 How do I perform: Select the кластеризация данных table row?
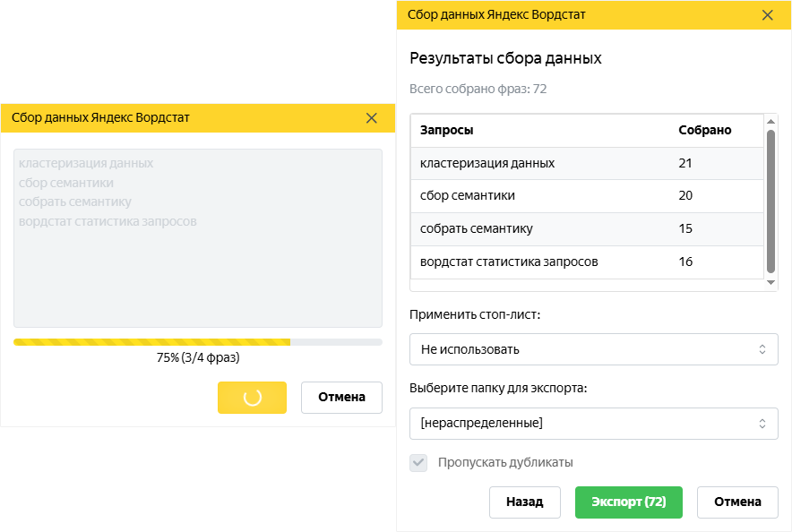587,164
